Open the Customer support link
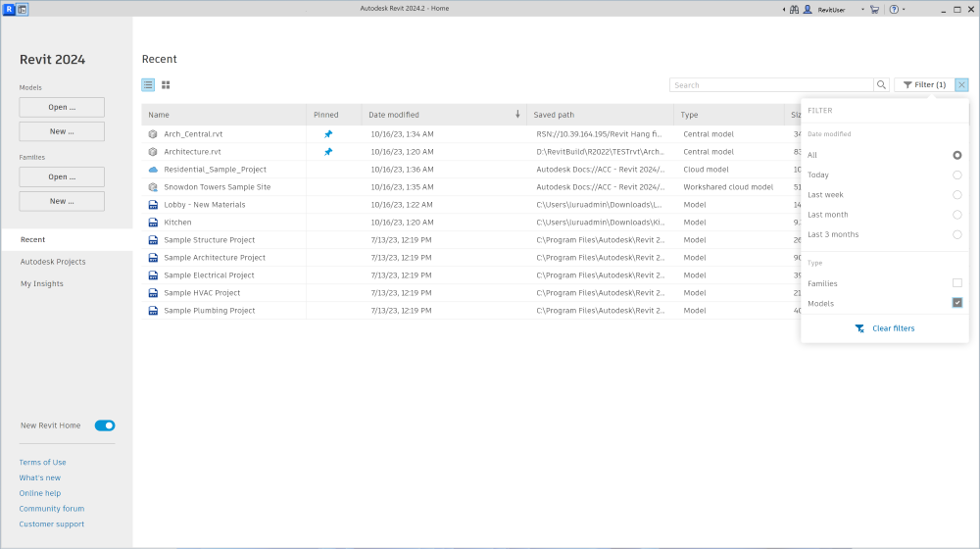Screen dimensions: 980x549 click(x=52, y=524)
